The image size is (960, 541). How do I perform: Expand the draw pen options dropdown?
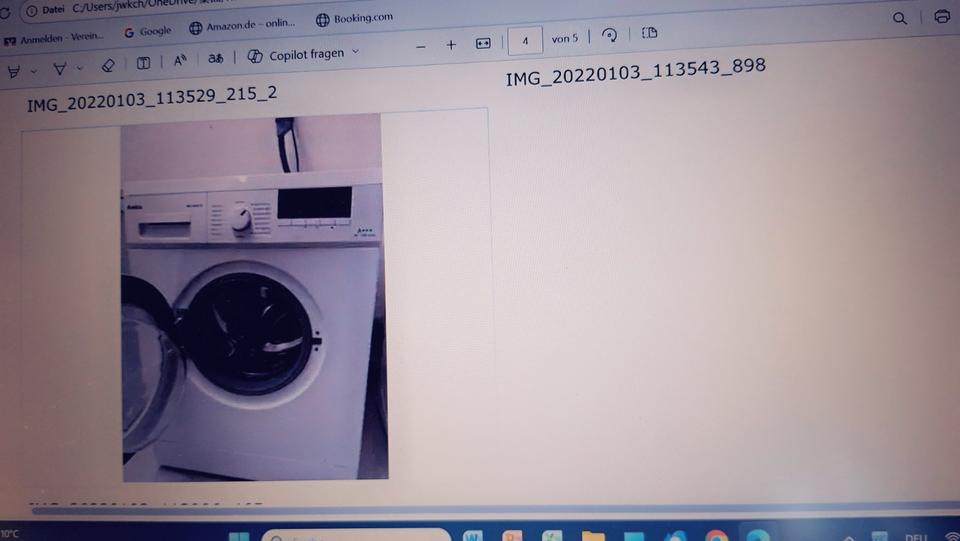click(80, 68)
